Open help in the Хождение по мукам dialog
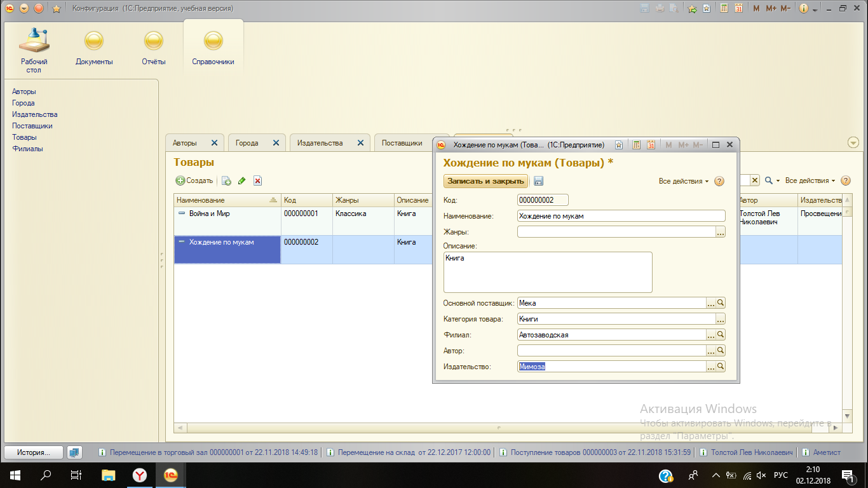 point(719,181)
